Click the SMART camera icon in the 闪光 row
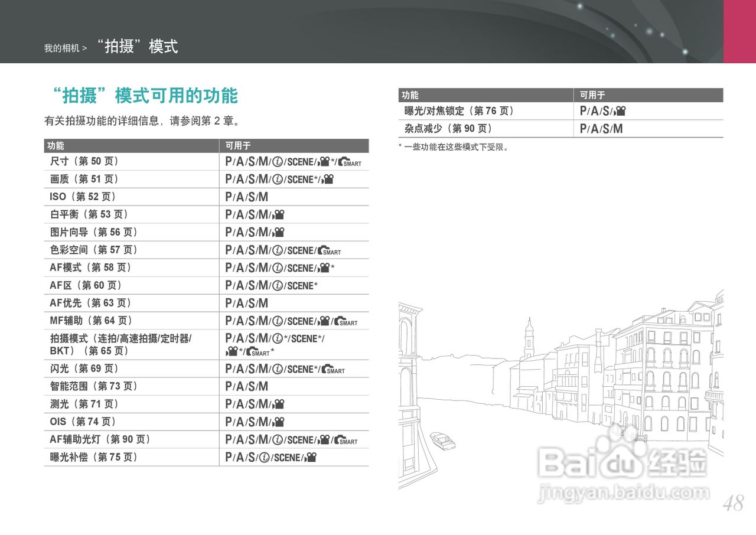This screenshot has height=535, width=756. (x=333, y=370)
